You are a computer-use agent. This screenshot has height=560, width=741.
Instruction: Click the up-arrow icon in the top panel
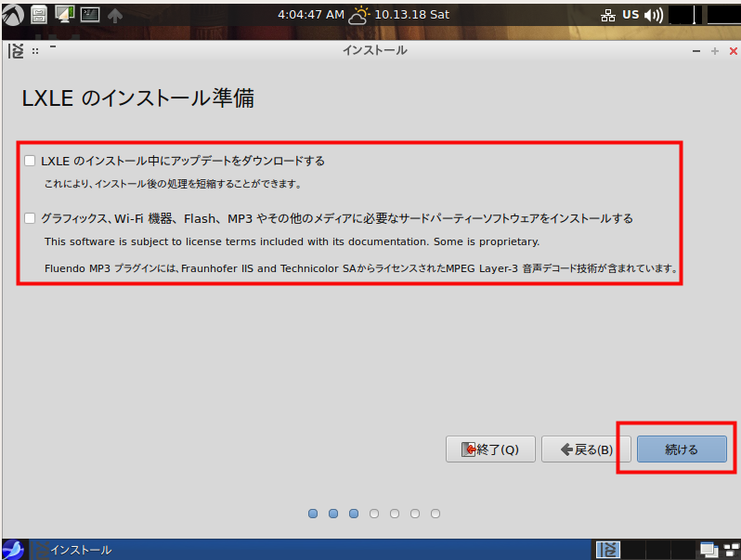(115, 16)
